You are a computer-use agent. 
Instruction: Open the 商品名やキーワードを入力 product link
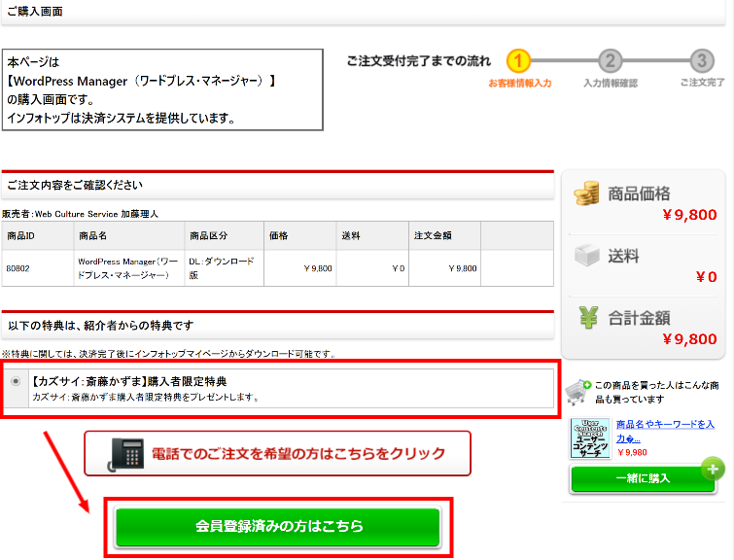click(x=665, y=431)
